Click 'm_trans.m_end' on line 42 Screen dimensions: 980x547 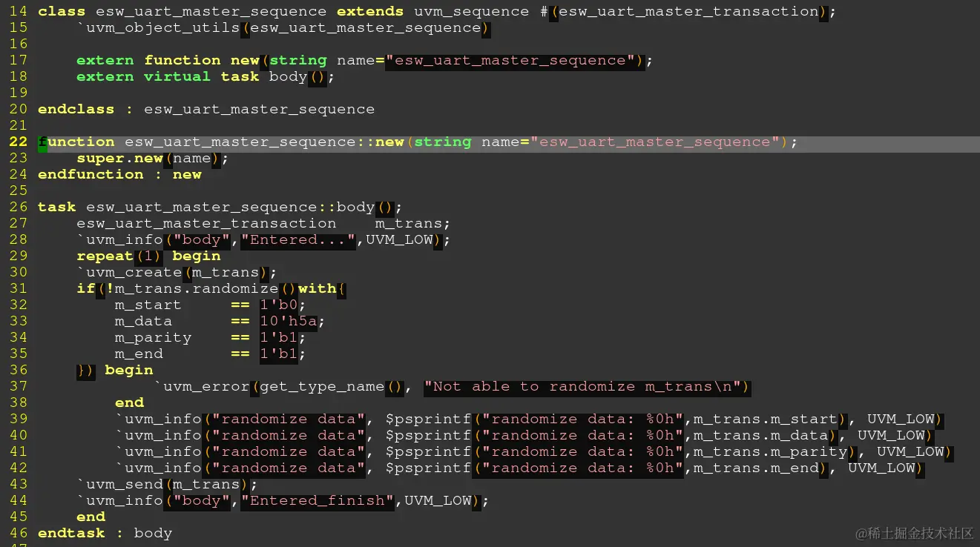tap(756, 468)
